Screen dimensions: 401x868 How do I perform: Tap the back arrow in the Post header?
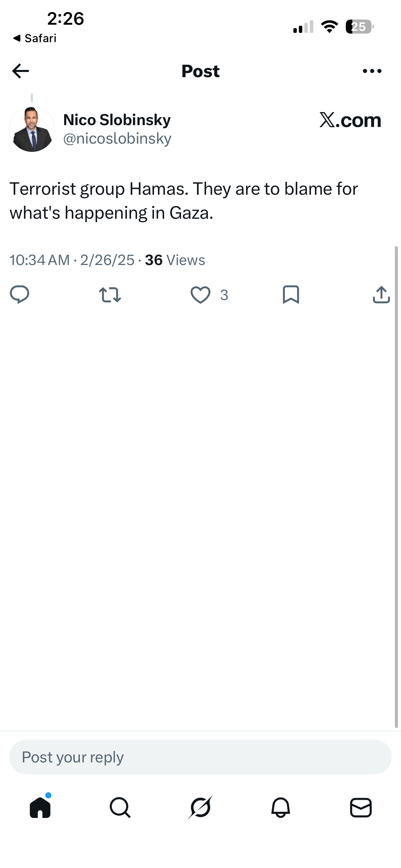[x=21, y=71]
